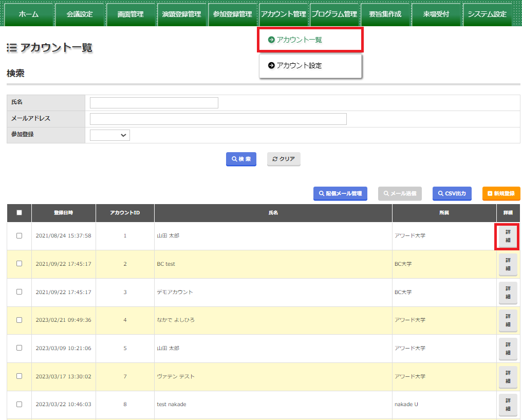Open the システム設定 tab
This screenshot has height=420, width=522.
coord(487,14)
